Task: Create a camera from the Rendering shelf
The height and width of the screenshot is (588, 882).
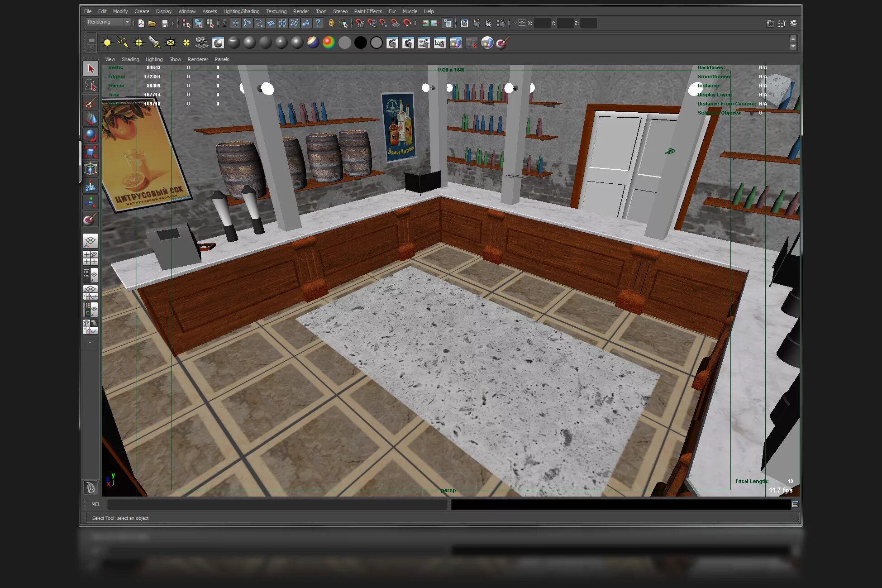Action: tap(201, 43)
